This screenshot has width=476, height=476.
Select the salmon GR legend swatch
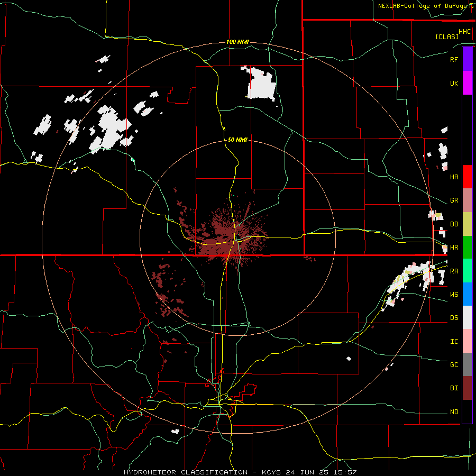467,200
